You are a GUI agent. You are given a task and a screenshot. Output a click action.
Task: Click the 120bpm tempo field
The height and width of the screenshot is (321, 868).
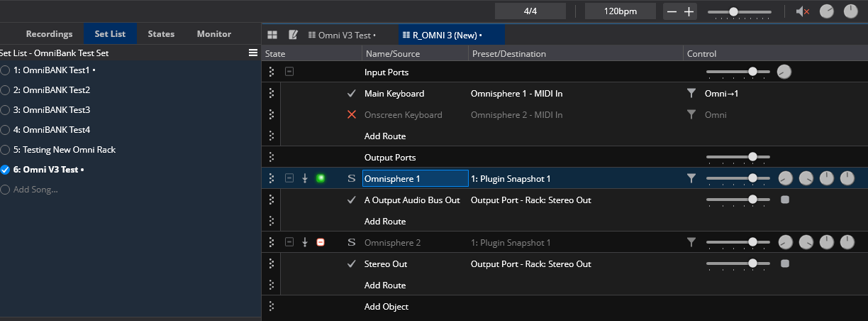[x=621, y=11]
